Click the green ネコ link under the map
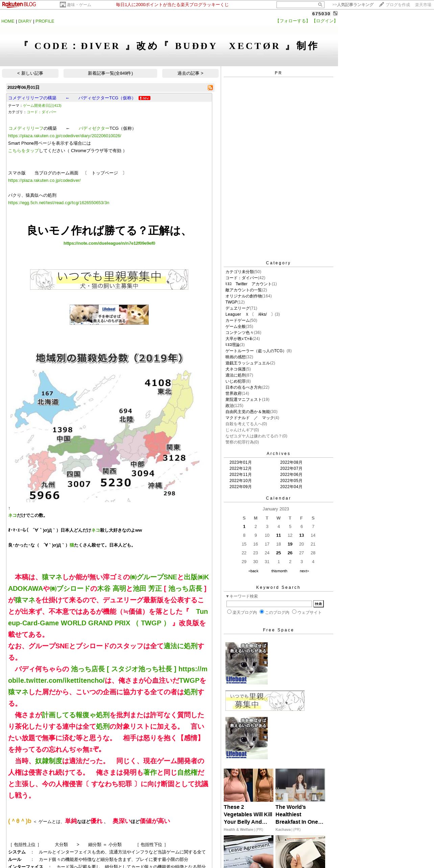Image resolution: width=434 pixels, height=868 pixels. point(13,515)
